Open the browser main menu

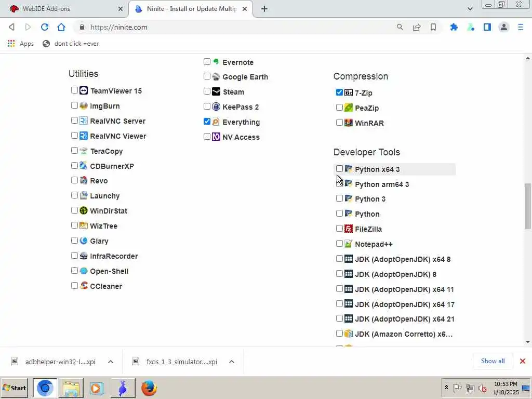pos(521,27)
